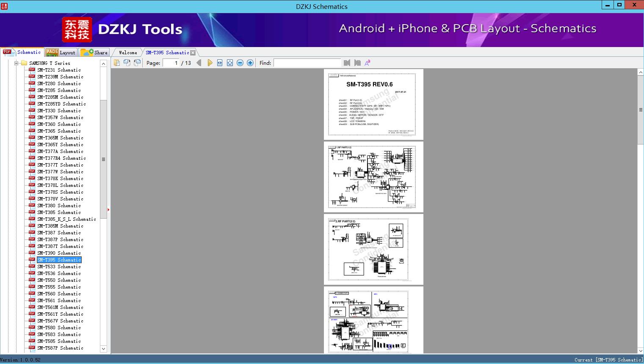Click PDF icon beside SM-T580 Schematic
Screen dimensions: 644x364
pos(32,327)
